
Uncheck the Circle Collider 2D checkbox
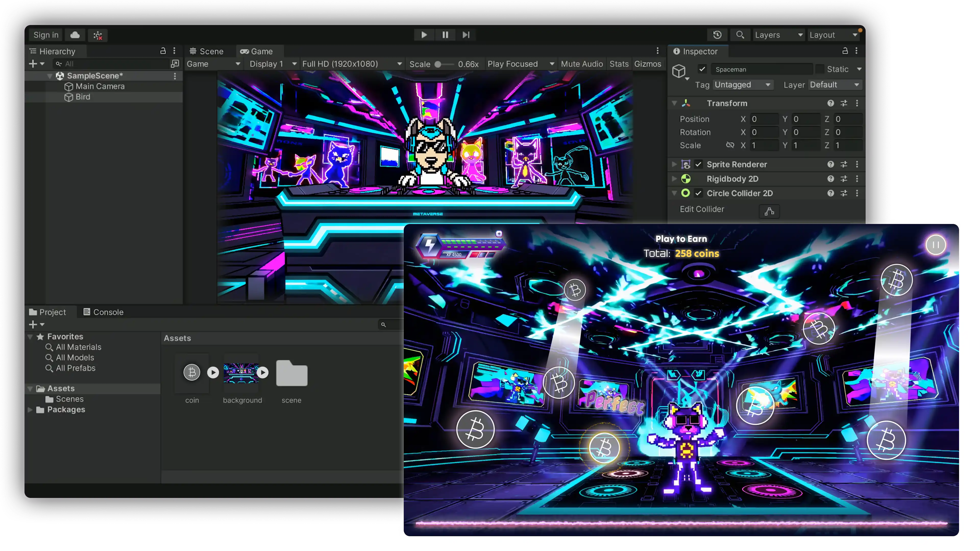click(699, 193)
